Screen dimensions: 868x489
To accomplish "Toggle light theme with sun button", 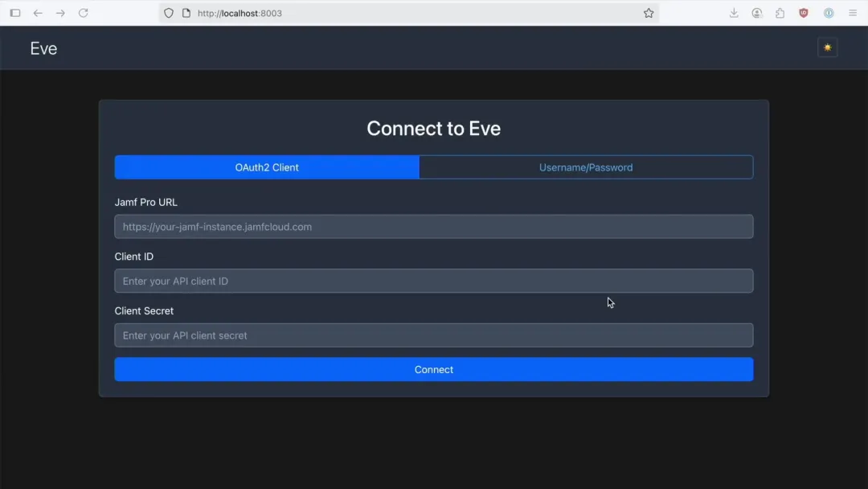I will 828,47.
